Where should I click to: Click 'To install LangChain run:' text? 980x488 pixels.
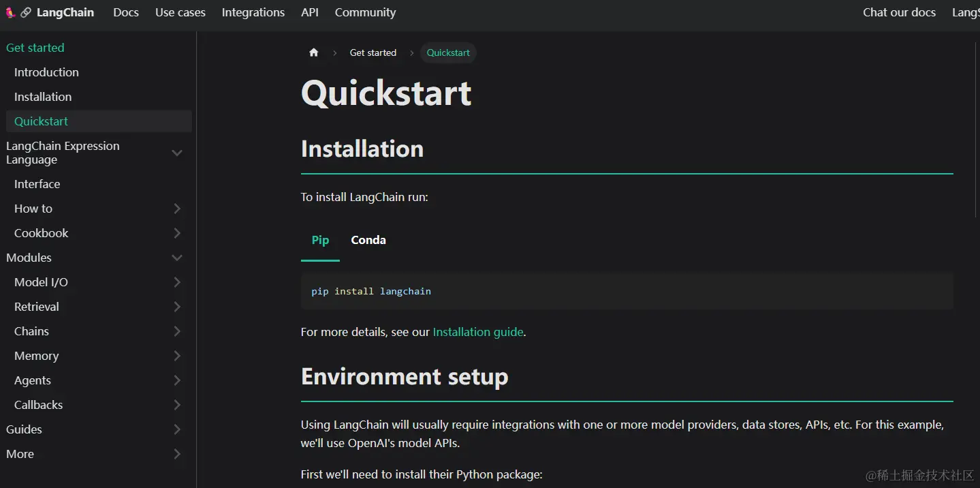(364, 197)
